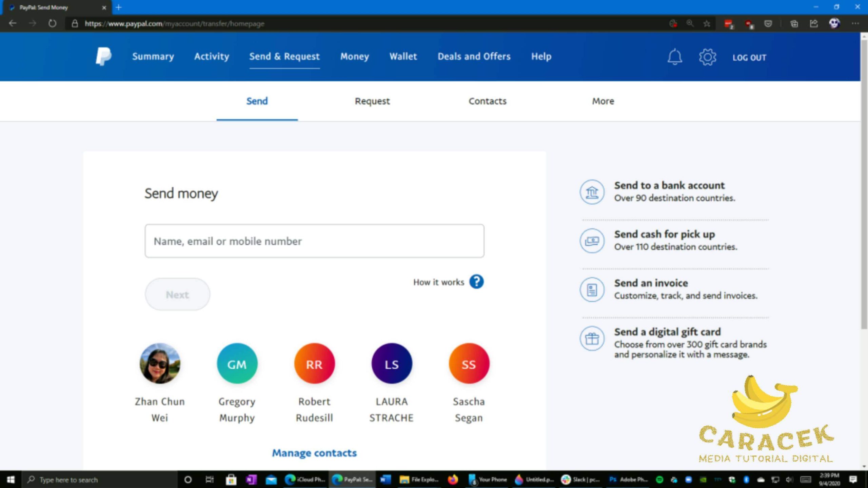Click the How it works link

[438, 282]
